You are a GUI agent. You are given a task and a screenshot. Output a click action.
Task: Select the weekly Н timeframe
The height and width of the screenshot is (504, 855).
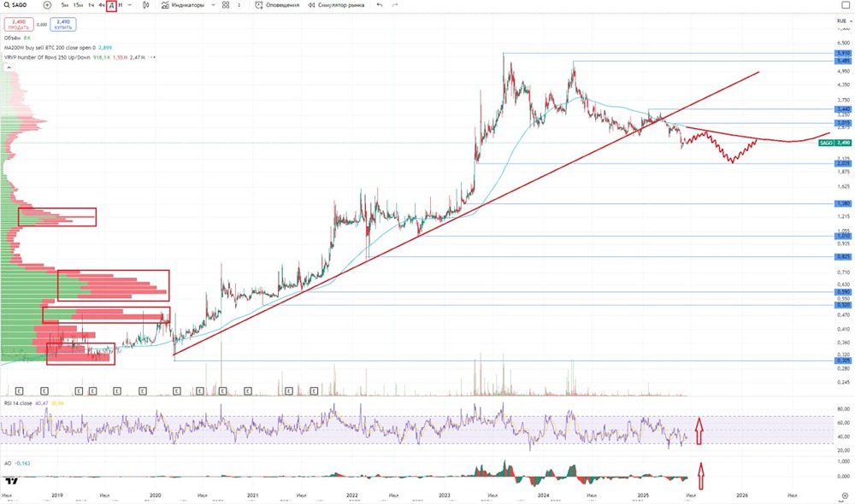click(x=121, y=5)
